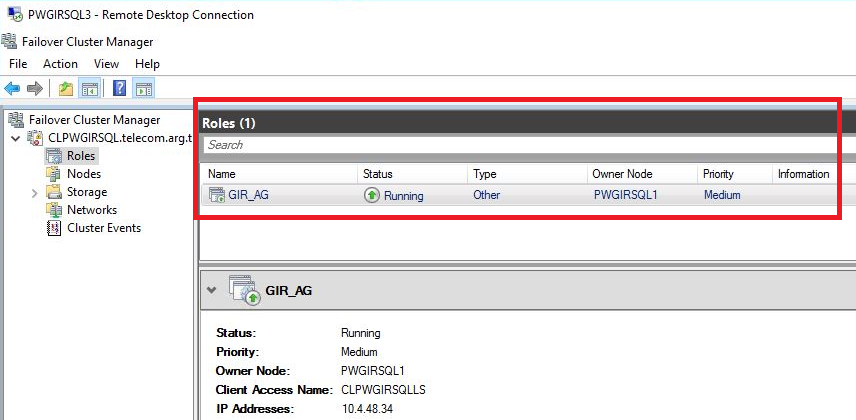This screenshot has width=856, height=420.
Task: Click the Forward arrow toolbar icon
Action: tap(34, 88)
